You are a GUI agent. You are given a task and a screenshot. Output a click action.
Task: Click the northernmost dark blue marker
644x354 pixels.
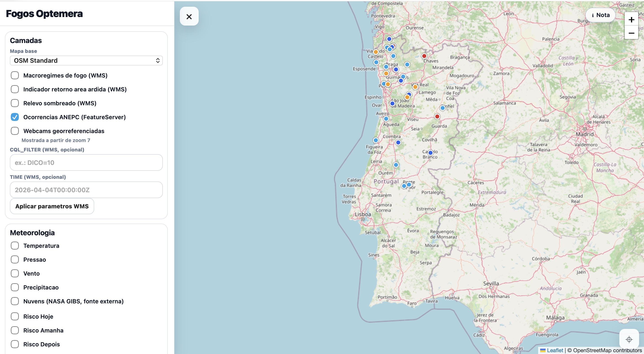pyautogui.click(x=389, y=39)
